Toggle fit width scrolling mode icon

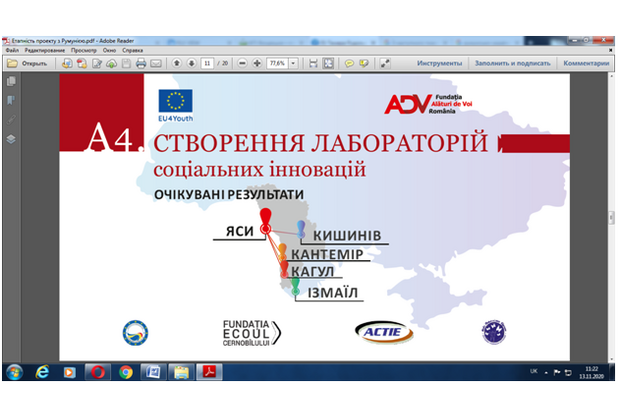click(313, 63)
